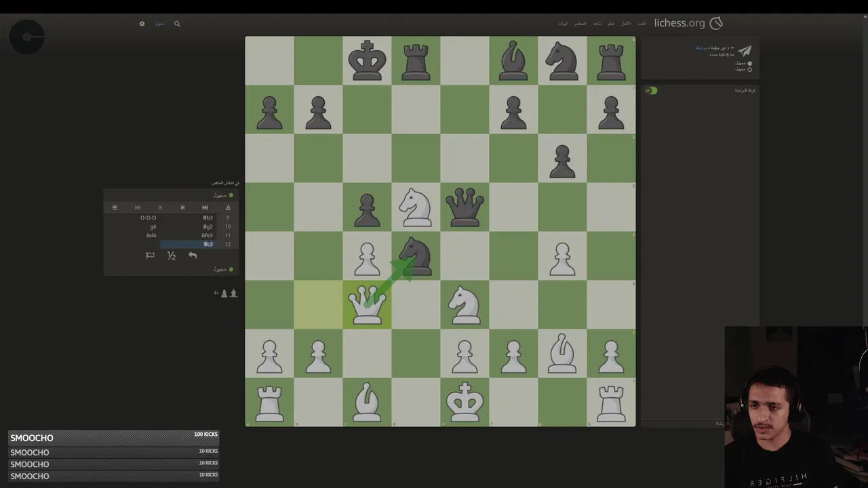Select the black queen on e5

465,207
